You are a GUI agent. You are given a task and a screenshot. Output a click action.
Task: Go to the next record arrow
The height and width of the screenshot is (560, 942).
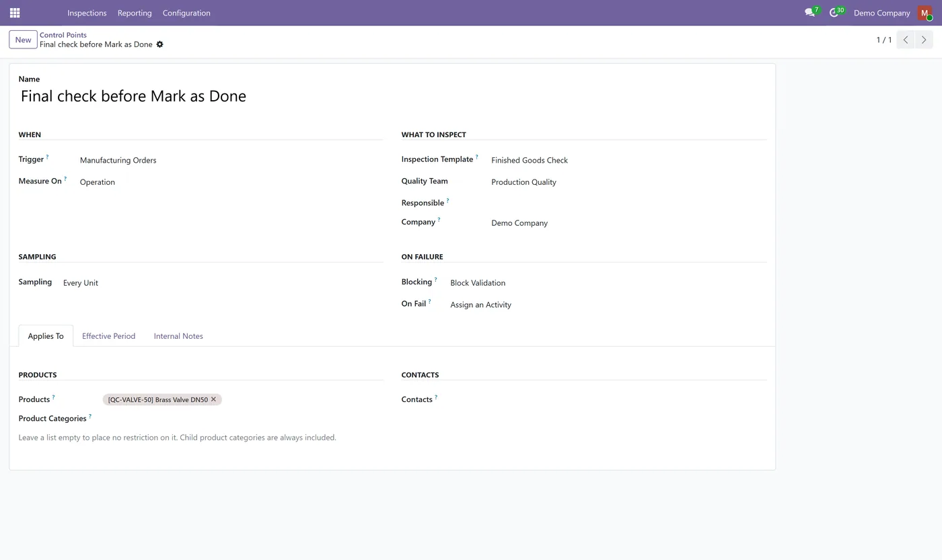click(x=924, y=40)
